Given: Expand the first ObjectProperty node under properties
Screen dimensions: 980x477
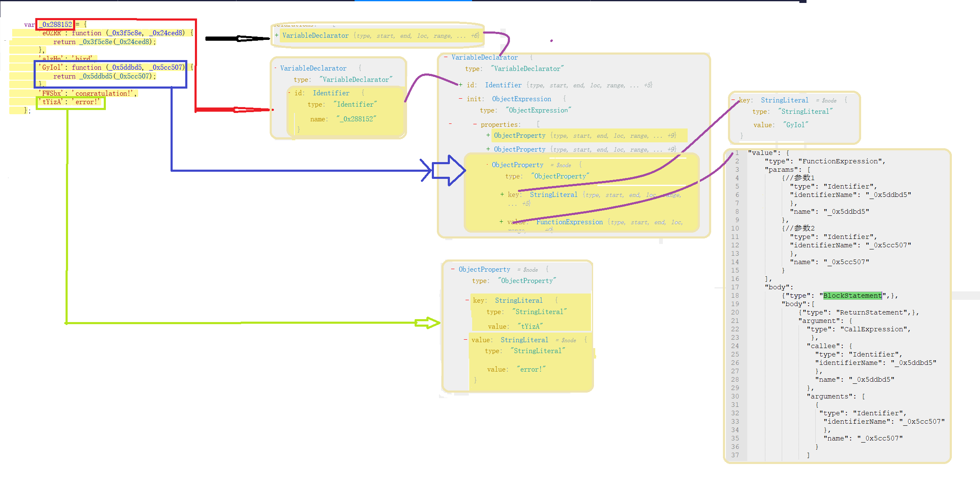Looking at the screenshot, I should (488, 135).
